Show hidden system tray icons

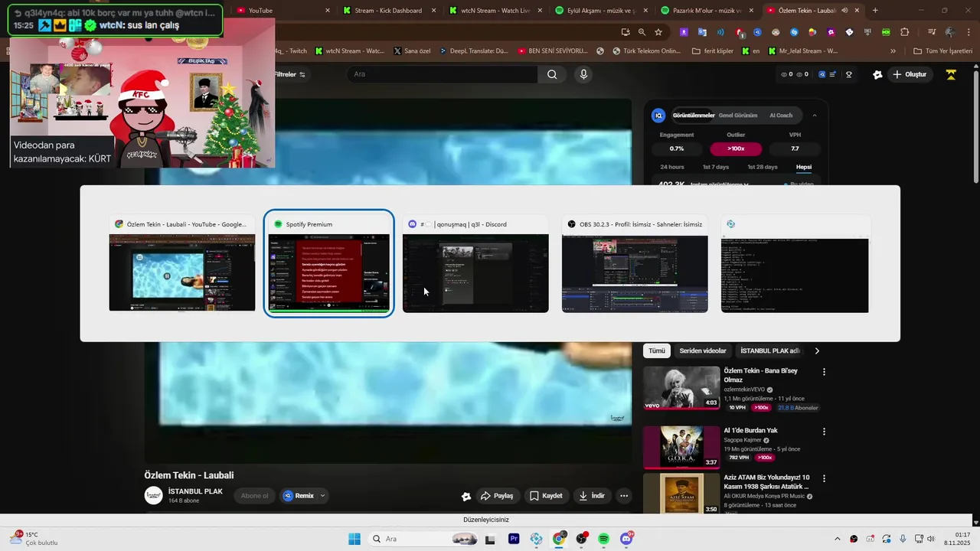[837, 539]
